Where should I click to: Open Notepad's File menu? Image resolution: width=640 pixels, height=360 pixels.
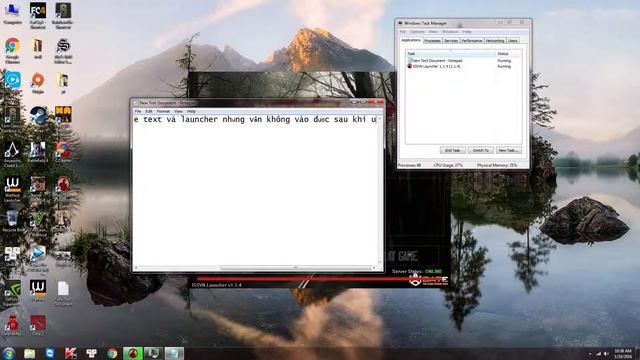pyautogui.click(x=138, y=111)
